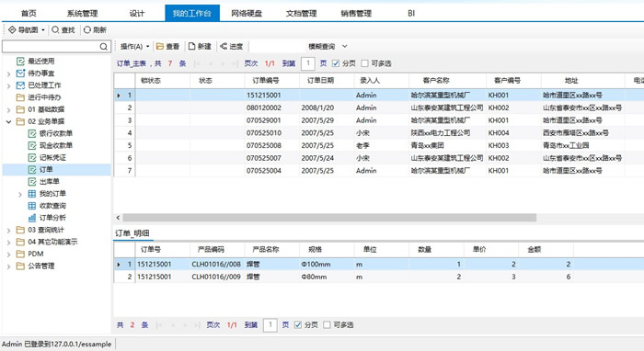Open 记帐凭证 form in tree
This screenshot has width=644, height=351.
tap(52, 157)
